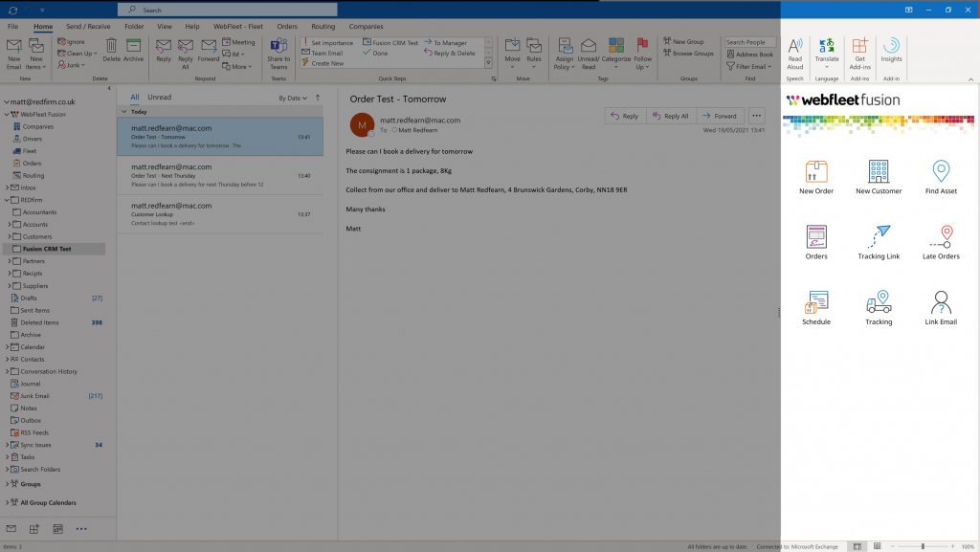The image size is (980, 552).
Task: Open the Schedule icon
Action: 816,304
